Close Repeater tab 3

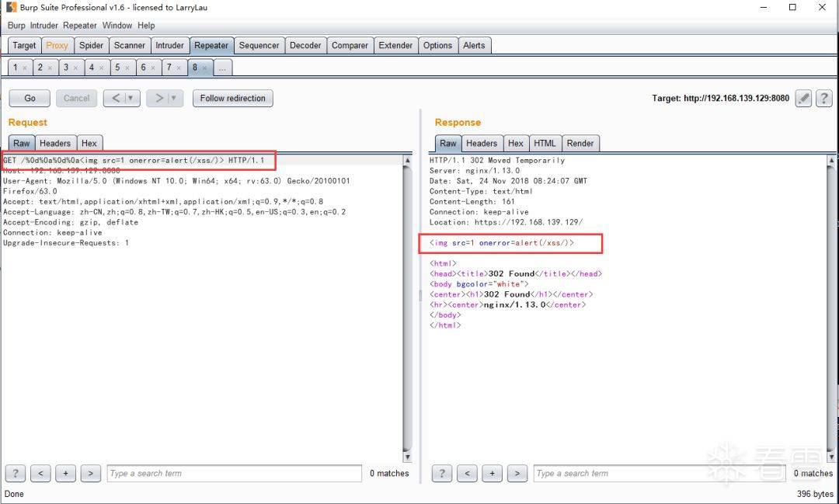pyautogui.click(x=75, y=68)
